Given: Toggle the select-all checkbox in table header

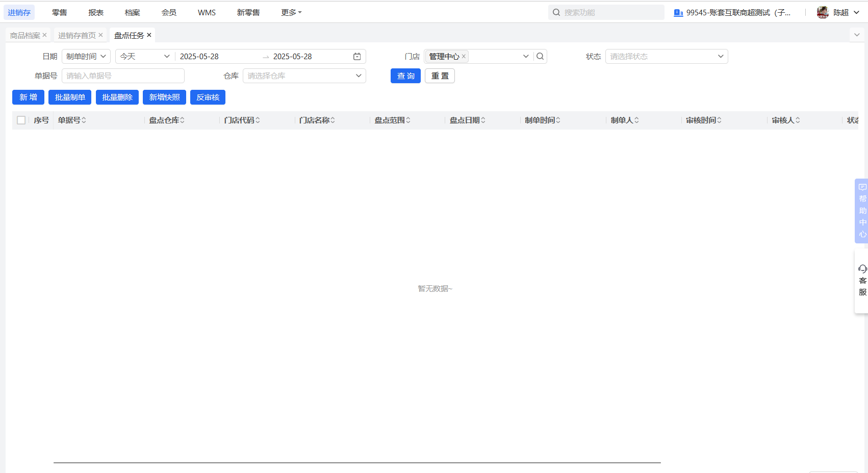Looking at the screenshot, I should [x=21, y=120].
